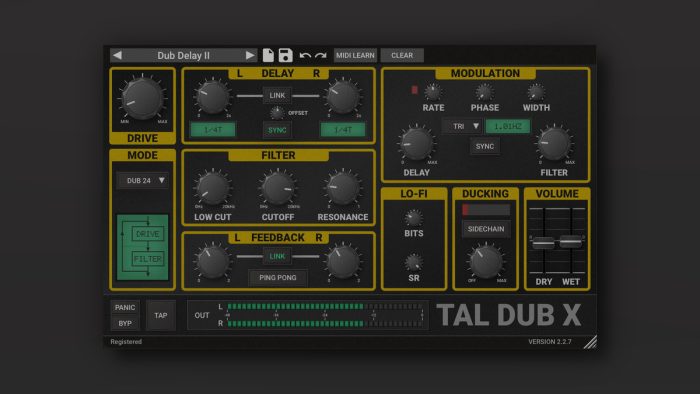Toggle the delay LINK button
Image resolution: width=700 pixels, height=394 pixels.
277,95
